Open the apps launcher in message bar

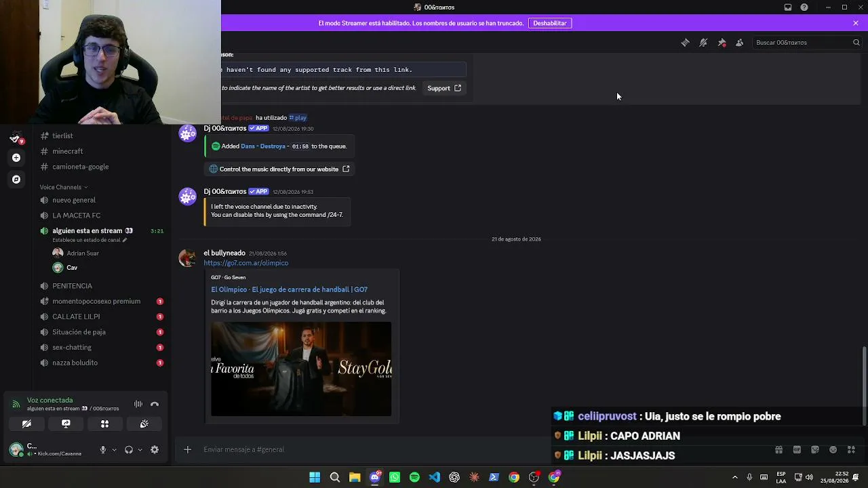pos(851,450)
